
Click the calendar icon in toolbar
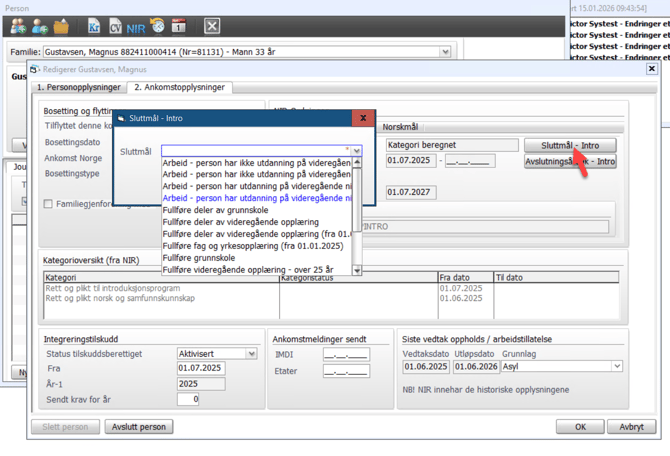click(179, 26)
